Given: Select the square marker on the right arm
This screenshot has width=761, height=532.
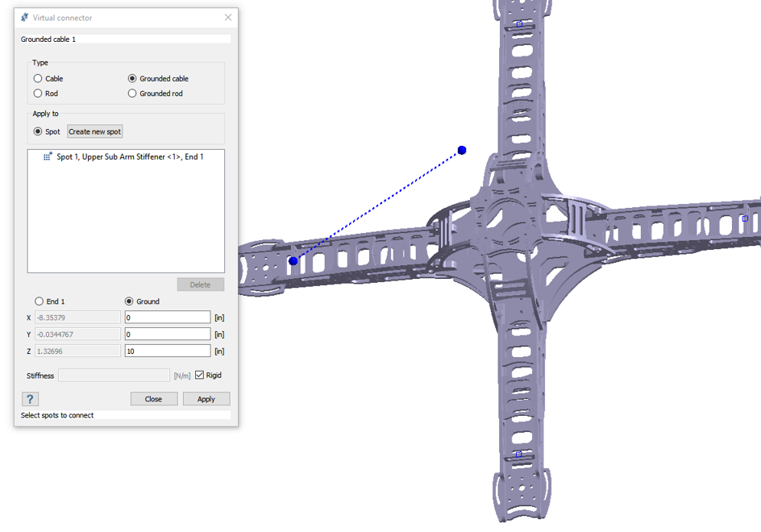Looking at the screenshot, I should pyautogui.click(x=745, y=218).
